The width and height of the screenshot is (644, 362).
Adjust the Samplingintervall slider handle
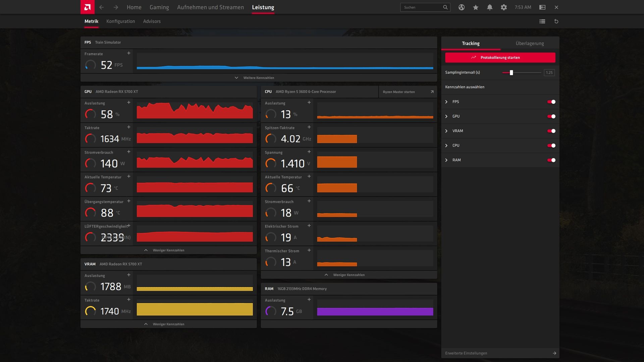[511, 73]
